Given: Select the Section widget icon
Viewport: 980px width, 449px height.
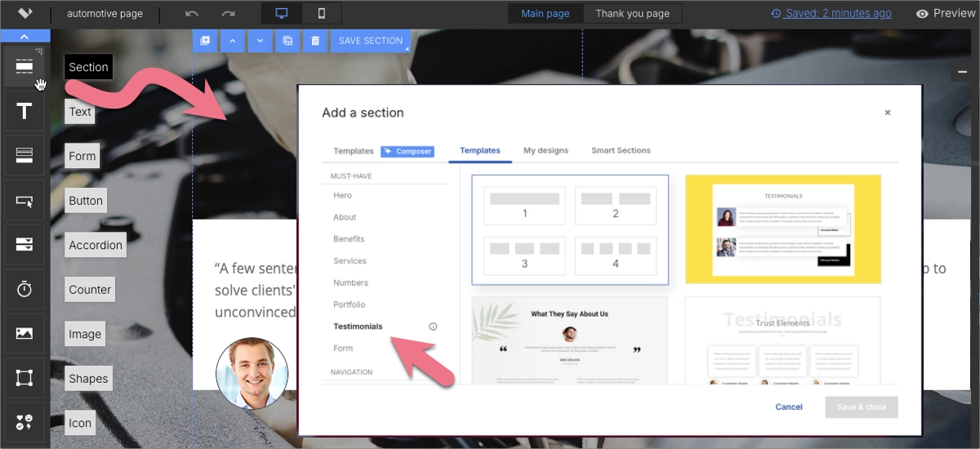Looking at the screenshot, I should point(24,66).
